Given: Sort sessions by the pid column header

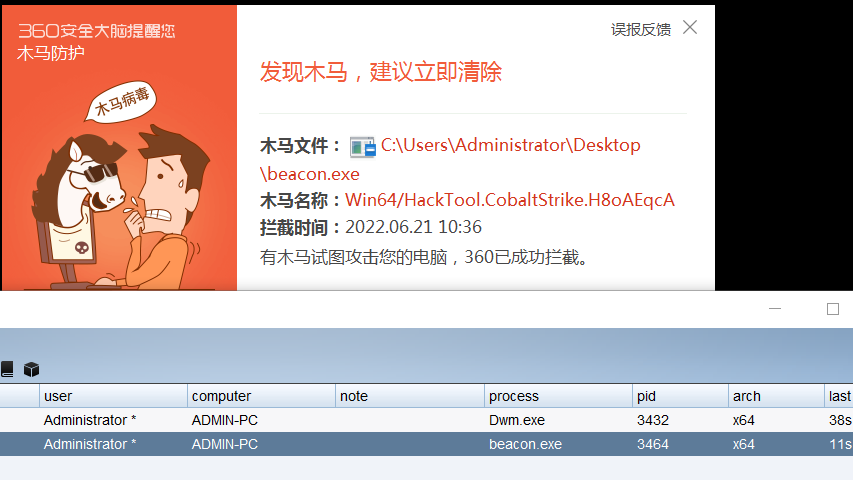Looking at the screenshot, I should click(x=680, y=396).
